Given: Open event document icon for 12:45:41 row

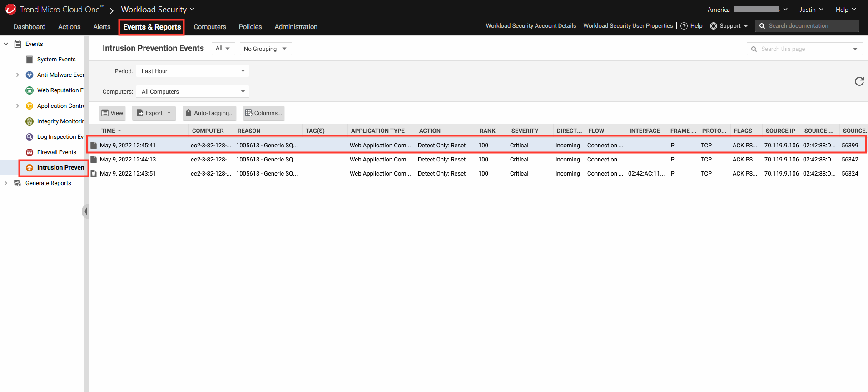Looking at the screenshot, I should (x=94, y=146).
